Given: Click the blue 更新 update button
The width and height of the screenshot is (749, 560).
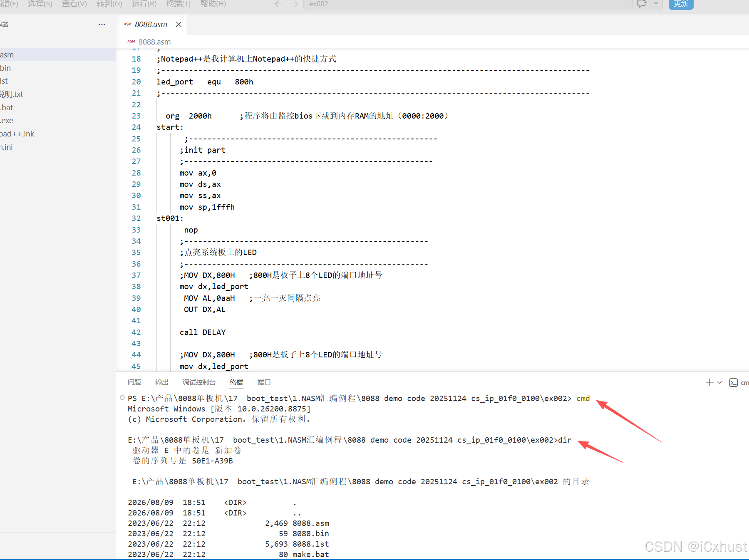Looking at the screenshot, I should (681, 4).
